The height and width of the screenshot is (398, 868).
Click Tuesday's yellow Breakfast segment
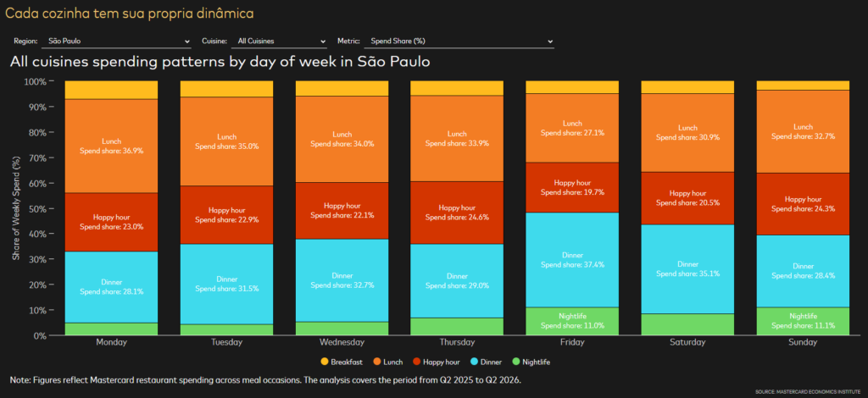pos(226,89)
